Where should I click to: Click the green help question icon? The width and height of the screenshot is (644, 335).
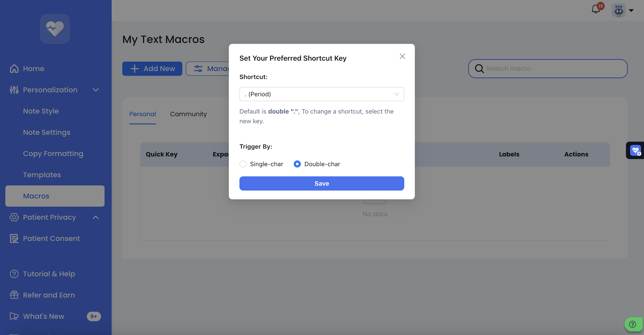633,324
